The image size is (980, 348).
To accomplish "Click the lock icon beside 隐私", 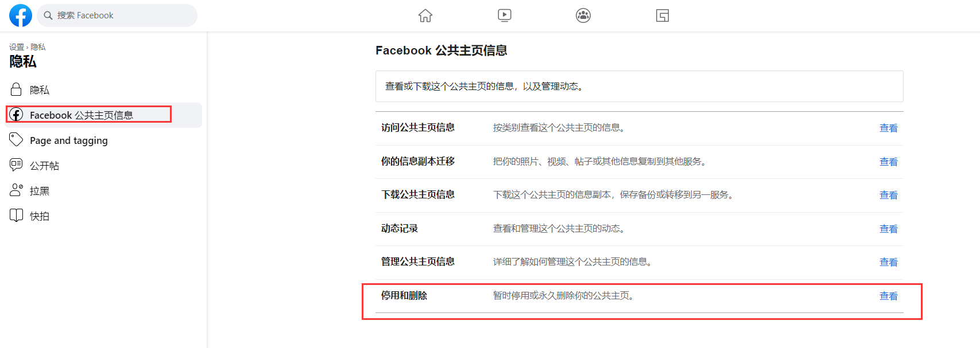I will (x=16, y=89).
